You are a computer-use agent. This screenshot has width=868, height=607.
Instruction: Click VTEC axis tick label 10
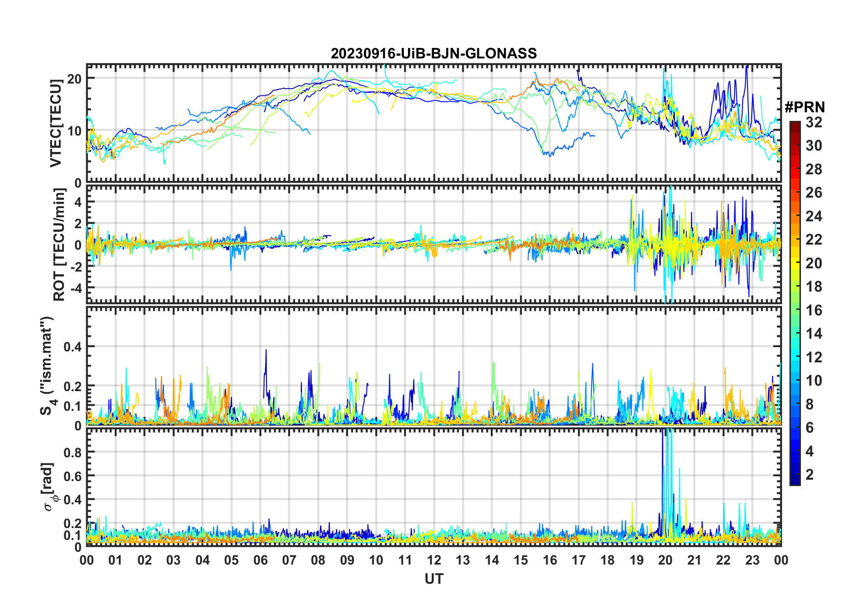click(74, 131)
